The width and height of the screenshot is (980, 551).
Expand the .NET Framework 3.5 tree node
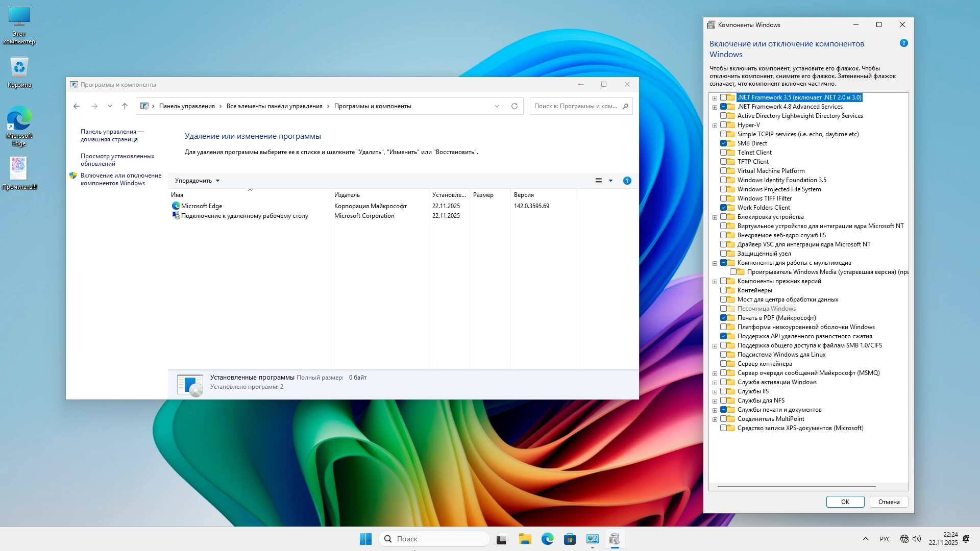715,98
